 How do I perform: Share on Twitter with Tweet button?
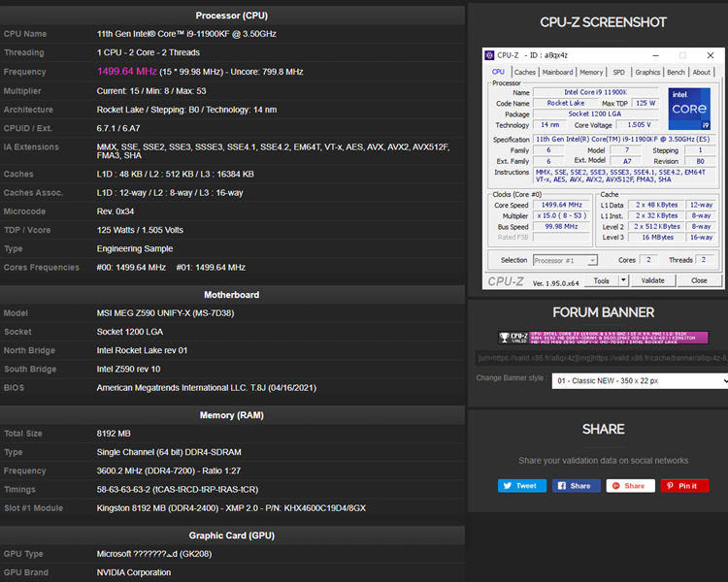pos(522,486)
